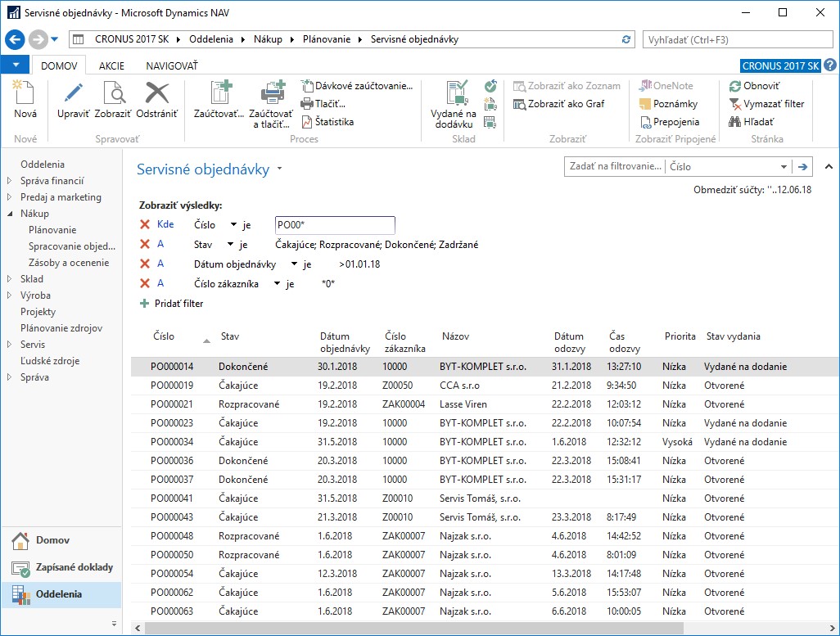Open the Číslo zákazníka filter field dropdown
840x636 pixels.
(277, 284)
